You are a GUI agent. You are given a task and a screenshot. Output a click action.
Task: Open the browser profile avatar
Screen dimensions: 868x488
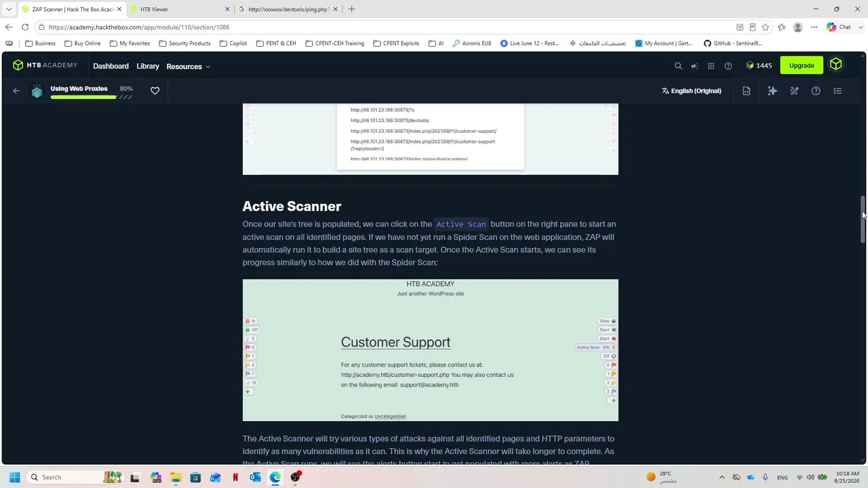797,27
